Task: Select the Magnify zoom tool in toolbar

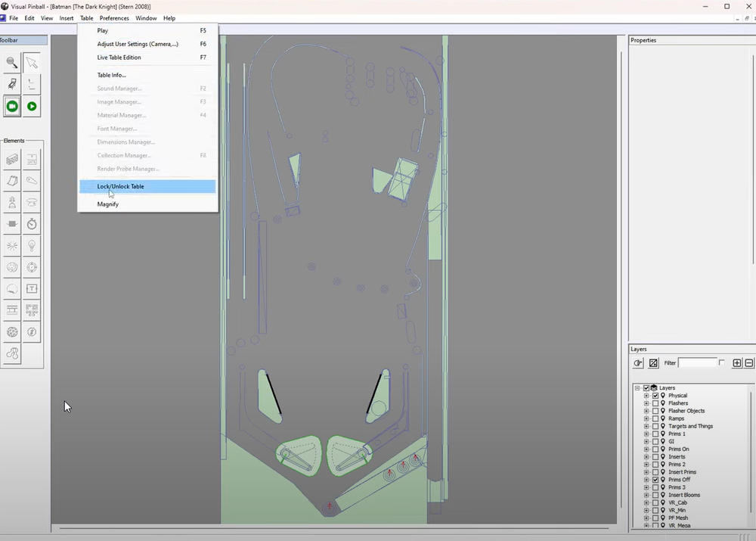Action: point(12,63)
